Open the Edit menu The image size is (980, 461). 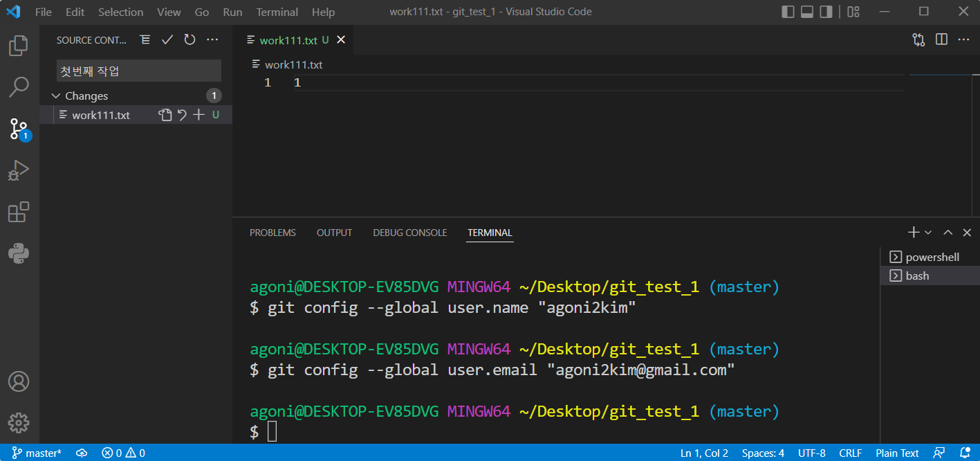pos(75,12)
